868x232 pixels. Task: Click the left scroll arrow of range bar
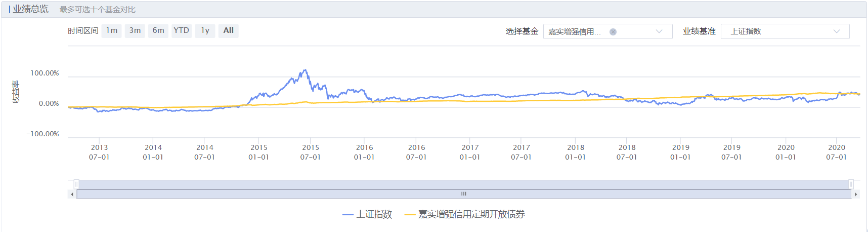pyautogui.click(x=72, y=195)
